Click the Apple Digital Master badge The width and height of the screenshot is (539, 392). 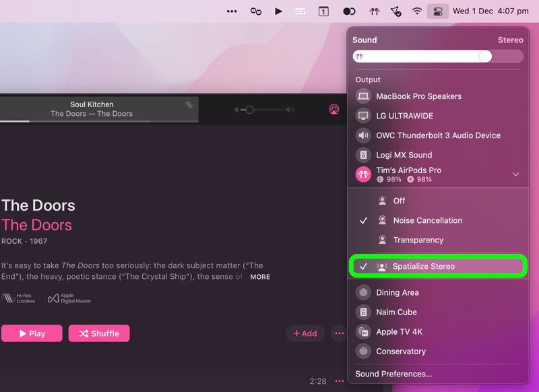[x=70, y=298]
